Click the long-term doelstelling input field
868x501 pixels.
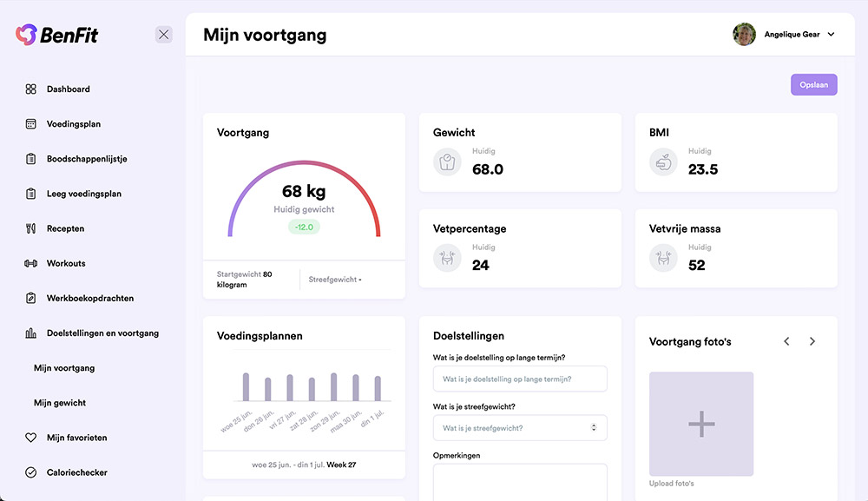(519, 379)
